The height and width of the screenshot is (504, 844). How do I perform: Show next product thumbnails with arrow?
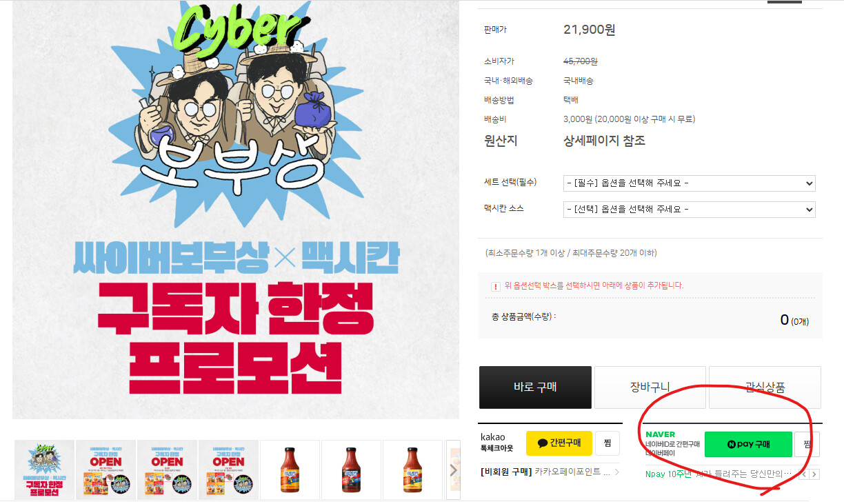coord(453,470)
